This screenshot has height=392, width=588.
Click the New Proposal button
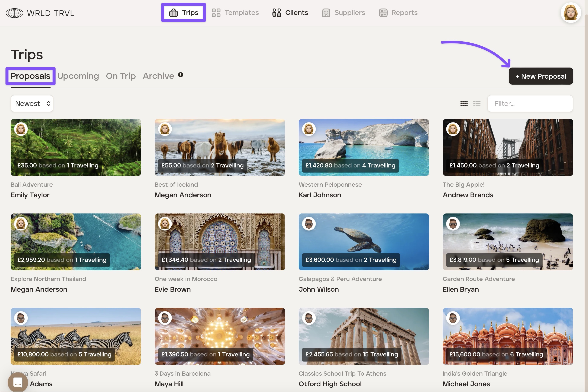(x=540, y=76)
